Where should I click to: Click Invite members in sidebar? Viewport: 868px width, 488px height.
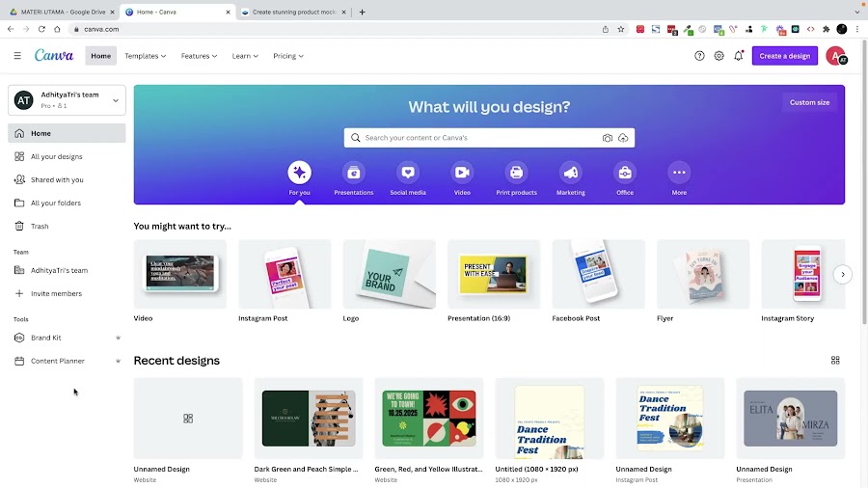pyautogui.click(x=67, y=294)
